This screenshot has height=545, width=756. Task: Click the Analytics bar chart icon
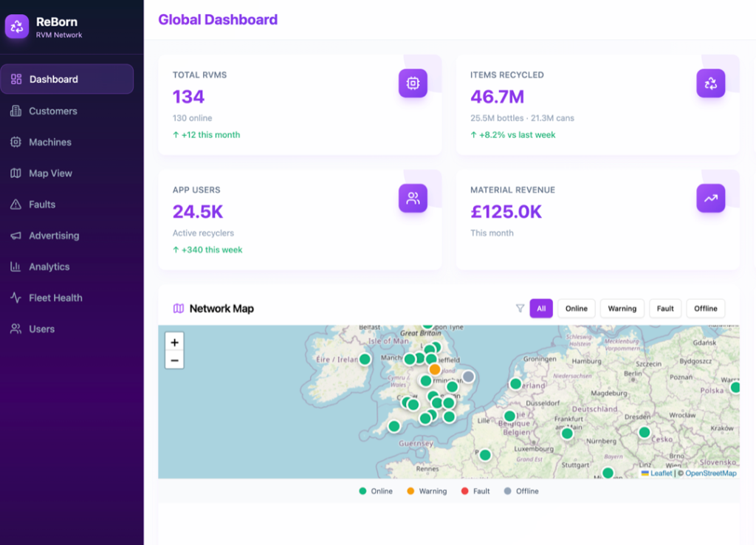[16, 267]
